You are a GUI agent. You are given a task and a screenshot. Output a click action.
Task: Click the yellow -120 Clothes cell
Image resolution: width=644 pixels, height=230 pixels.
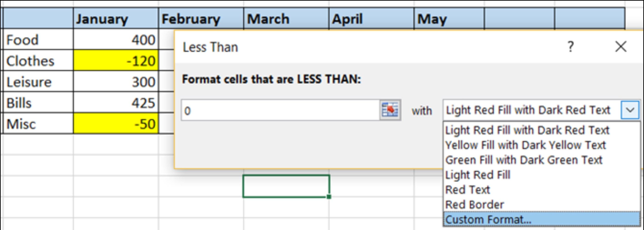coord(116,61)
